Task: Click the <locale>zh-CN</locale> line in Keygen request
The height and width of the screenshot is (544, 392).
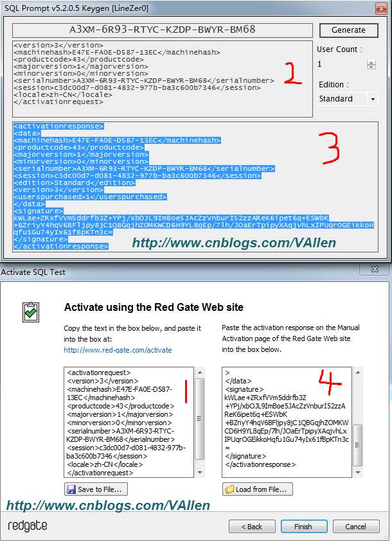Action: coord(63,94)
